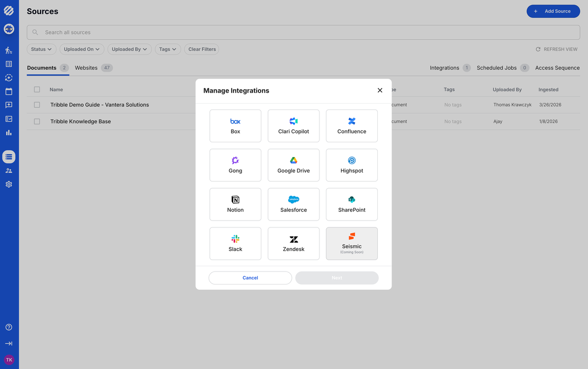Click the search magnifier icon
The width and height of the screenshot is (588, 369).
(35, 32)
